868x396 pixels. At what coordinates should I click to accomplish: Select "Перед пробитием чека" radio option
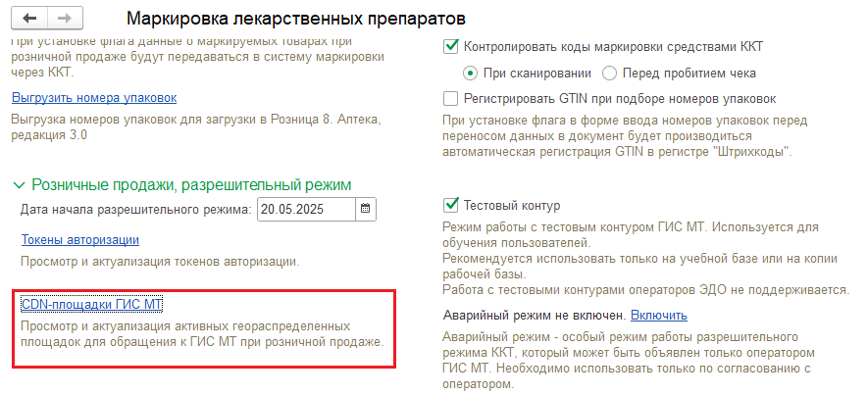point(609,73)
